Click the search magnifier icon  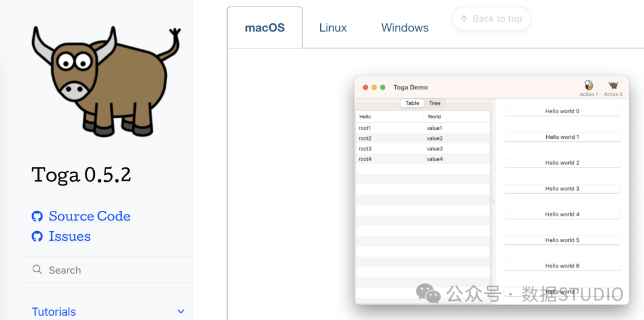[38, 269]
